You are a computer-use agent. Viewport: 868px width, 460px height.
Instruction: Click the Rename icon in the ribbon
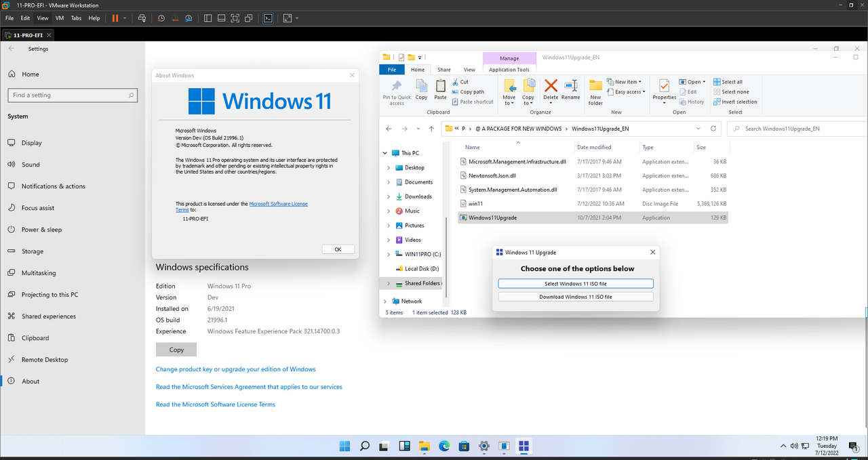tap(571, 89)
